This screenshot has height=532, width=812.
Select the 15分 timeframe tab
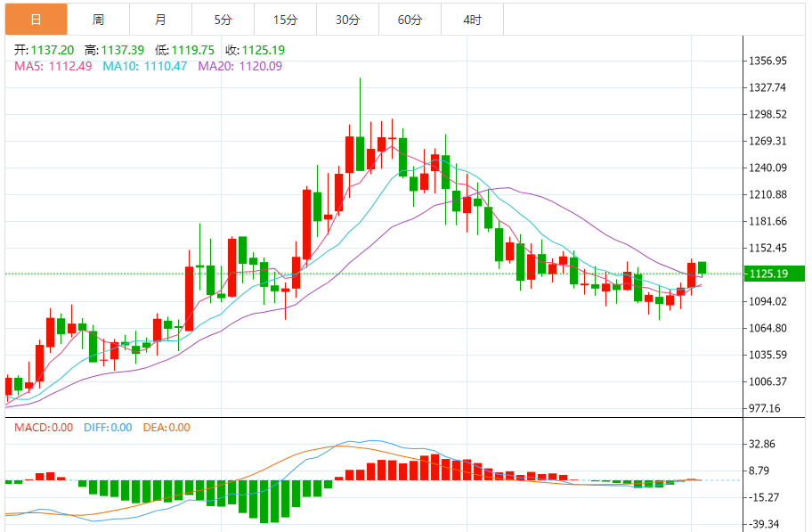pyautogui.click(x=285, y=19)
